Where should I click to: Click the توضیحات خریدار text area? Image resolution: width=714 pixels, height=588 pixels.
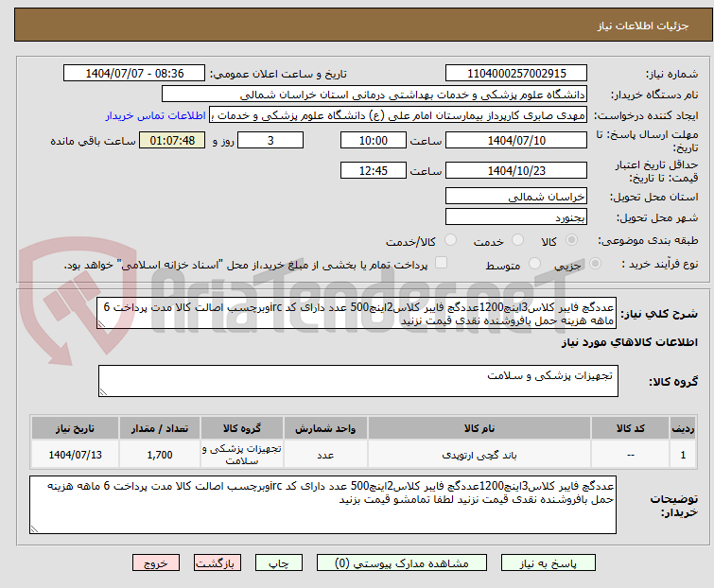322,505
